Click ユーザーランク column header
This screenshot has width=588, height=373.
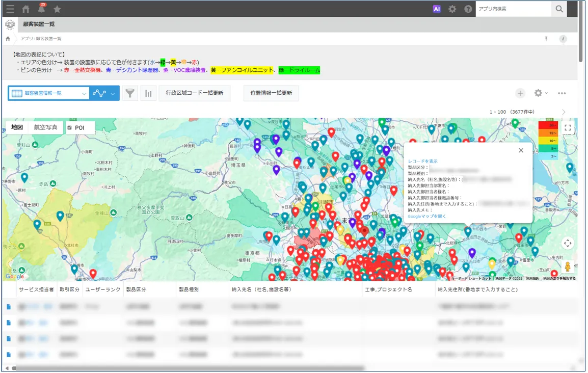click(x=103, y=289)
